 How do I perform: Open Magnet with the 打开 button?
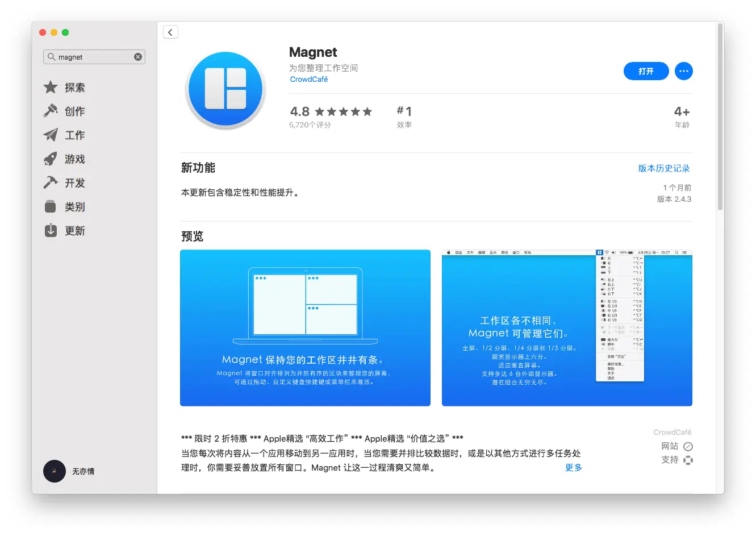click(x=646, y=71)
